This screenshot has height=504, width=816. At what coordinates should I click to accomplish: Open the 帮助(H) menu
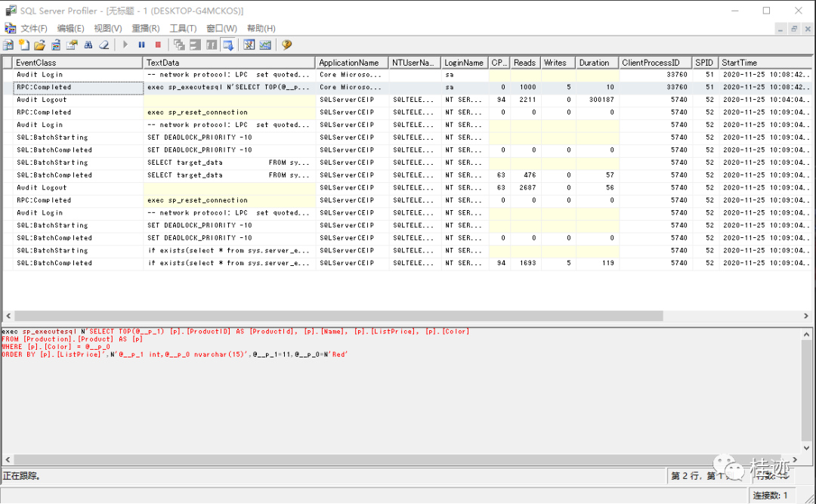pos(261,28)
